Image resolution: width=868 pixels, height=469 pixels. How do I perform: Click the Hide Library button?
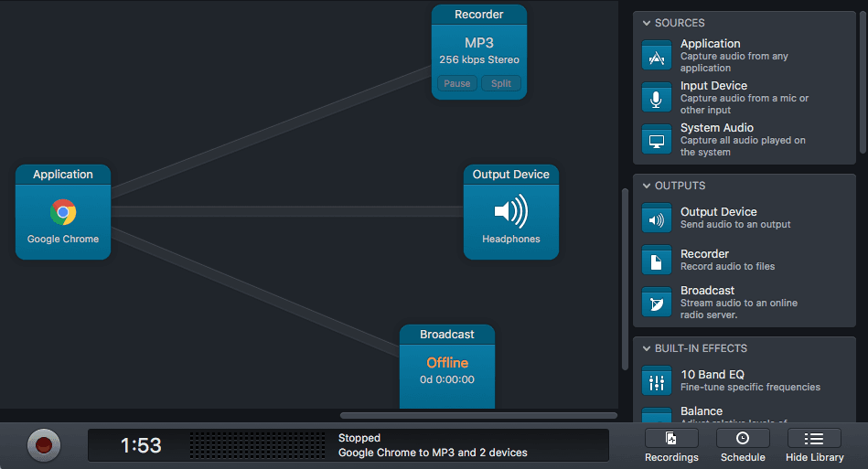(814, 446)
